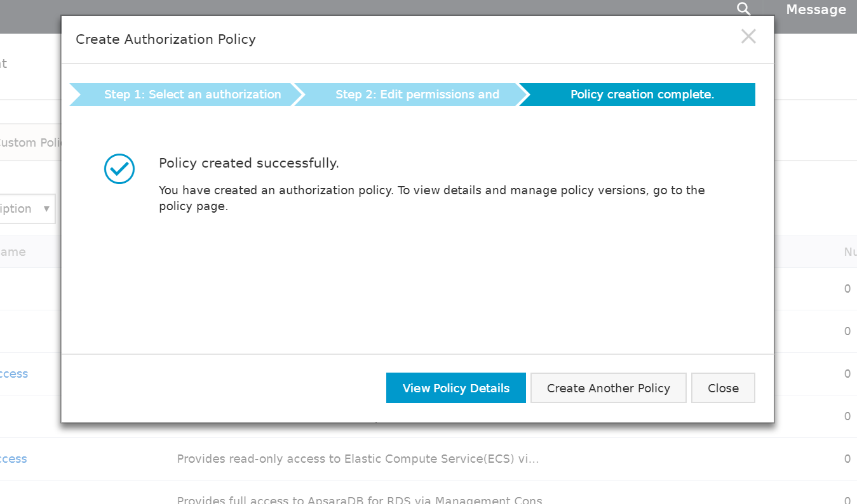857x504 pixels.
Task: Open the partially hidden 'ccess' policy link above the ECS row
Action: point(14,374)
